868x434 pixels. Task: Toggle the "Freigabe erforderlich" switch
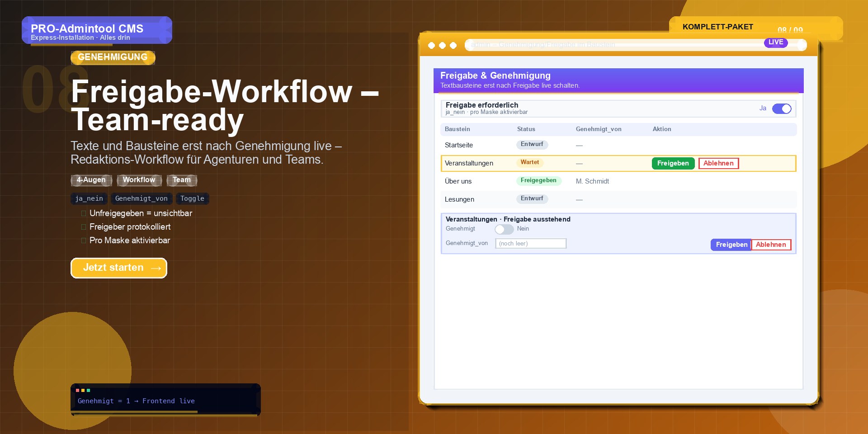click(x=782, y=108)
